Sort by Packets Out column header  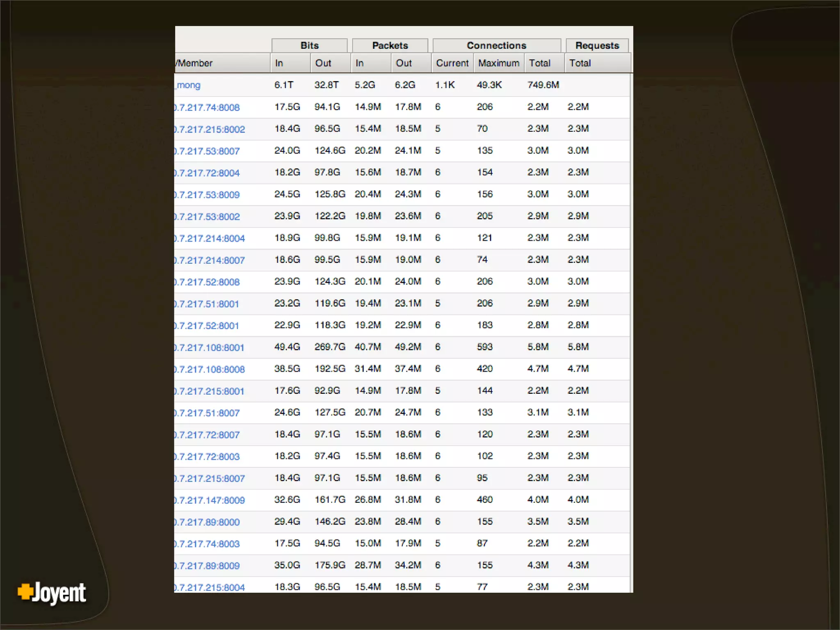coord(411,63)
